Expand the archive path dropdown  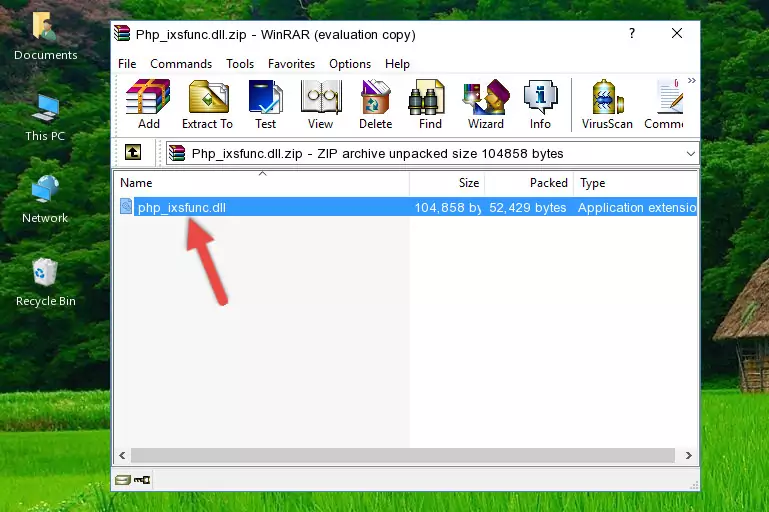point(691,154)
